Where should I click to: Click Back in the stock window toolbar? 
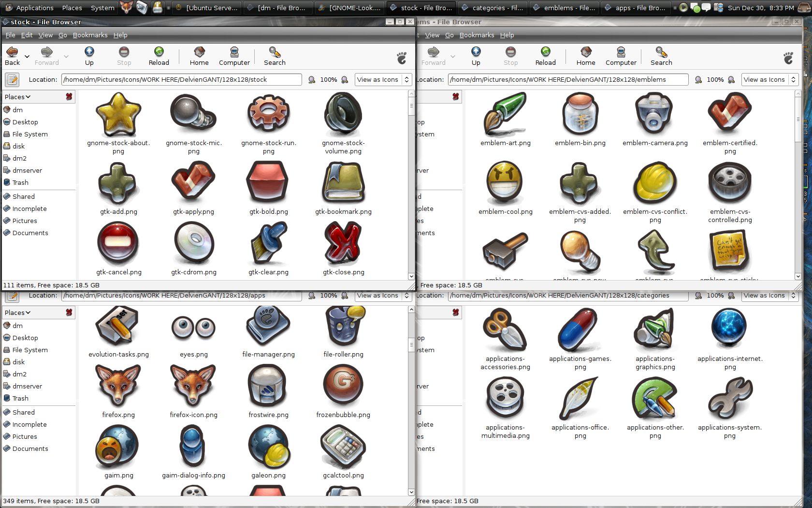coord(13,56)
